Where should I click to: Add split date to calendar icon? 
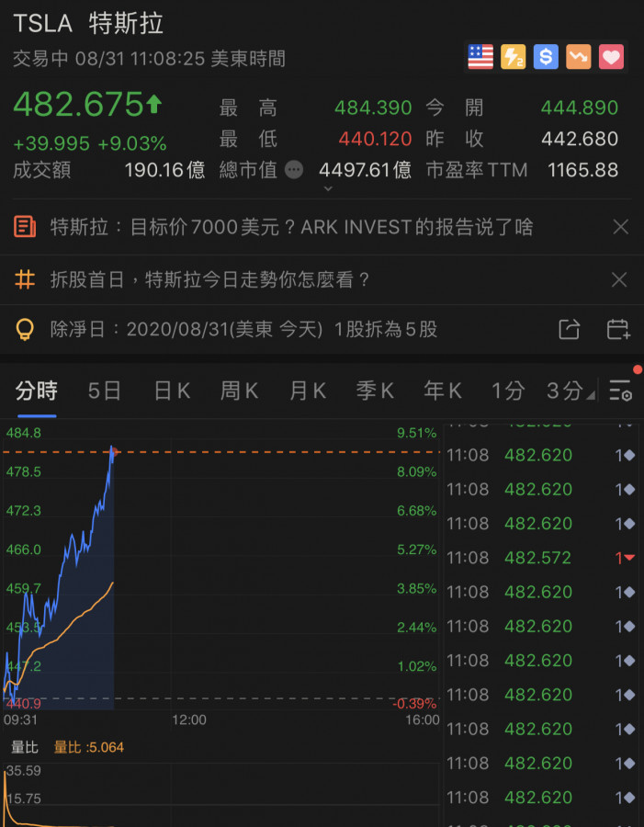pos(618,330)
